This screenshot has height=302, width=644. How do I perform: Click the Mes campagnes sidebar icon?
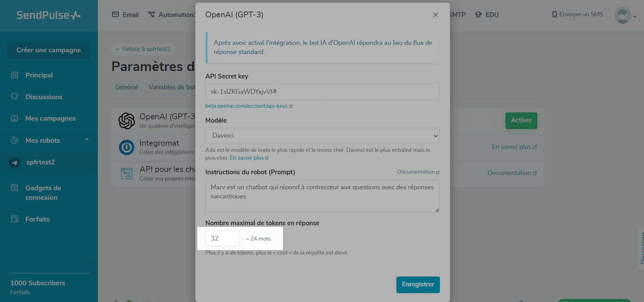[14, 118]
